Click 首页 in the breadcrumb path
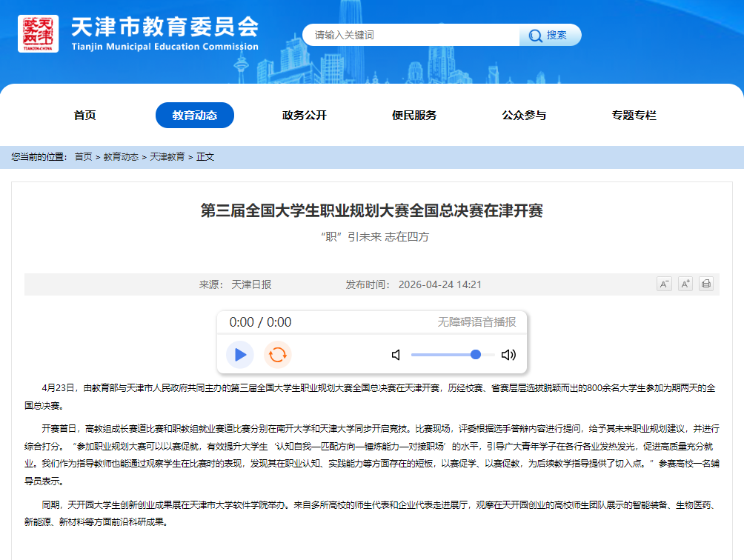Viewport: 744px width, 560px height. coord(83,157)
